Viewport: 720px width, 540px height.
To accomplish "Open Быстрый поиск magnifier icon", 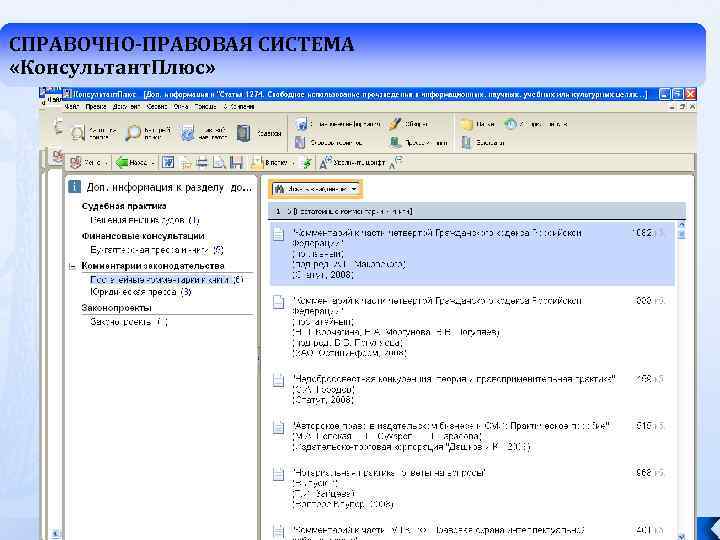I will click(x=133, y=133).
